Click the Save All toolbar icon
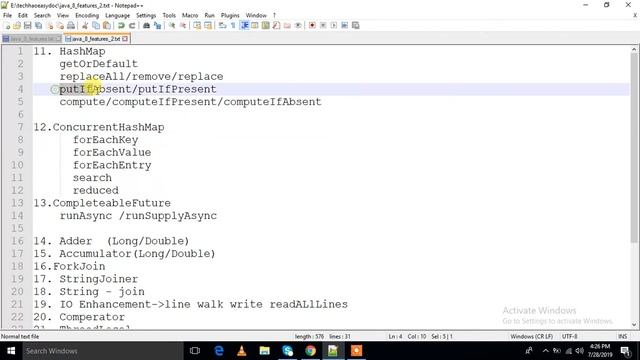This screenshot has width=640, height=360. click(38, 25)
